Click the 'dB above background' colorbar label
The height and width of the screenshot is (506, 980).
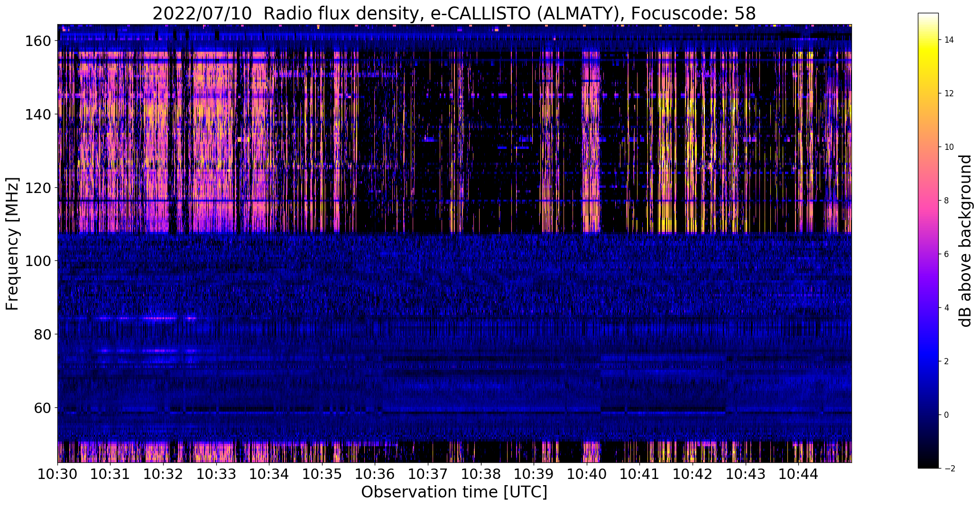pos(965,241)
